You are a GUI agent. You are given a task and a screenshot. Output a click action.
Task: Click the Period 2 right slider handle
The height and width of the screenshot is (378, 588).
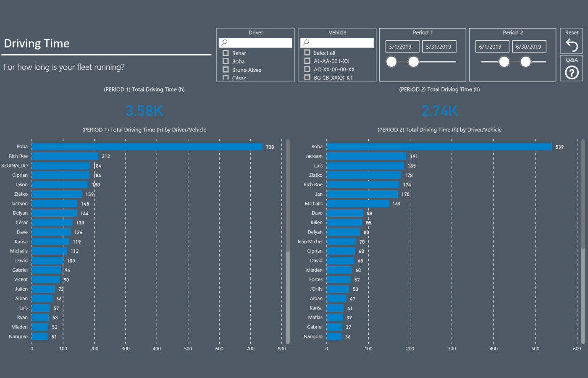pos(525,62)
